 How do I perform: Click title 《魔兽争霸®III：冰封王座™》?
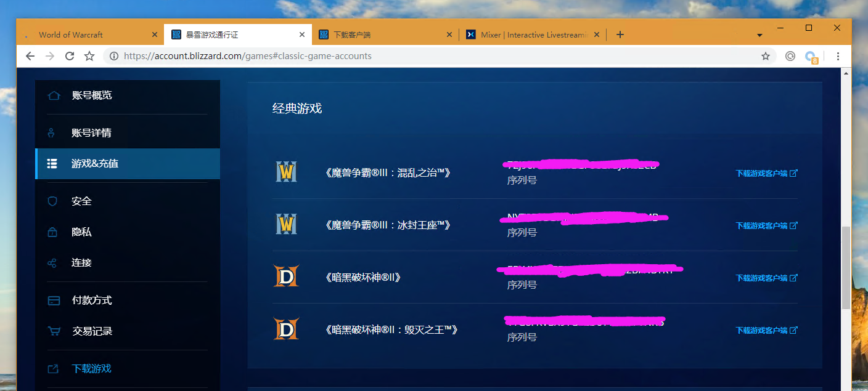point(389,225)
